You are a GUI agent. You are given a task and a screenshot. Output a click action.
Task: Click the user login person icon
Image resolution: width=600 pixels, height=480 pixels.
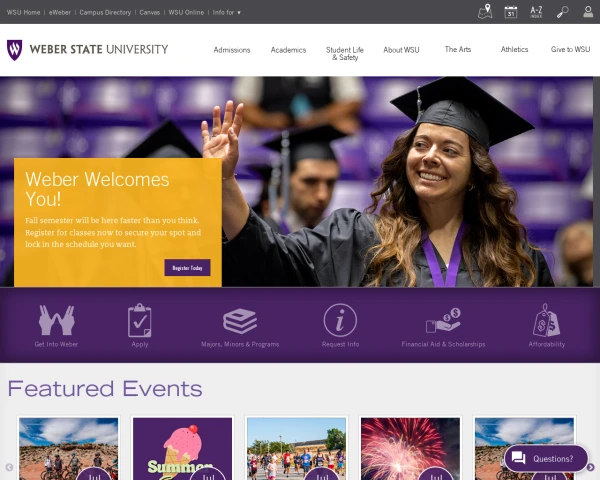click(x=588, y=11)
